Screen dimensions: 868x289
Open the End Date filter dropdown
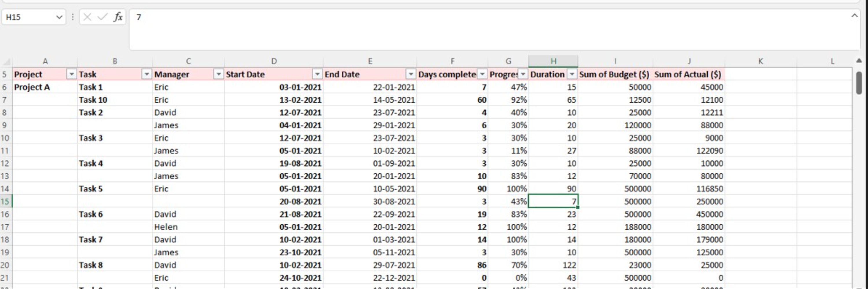411,74
